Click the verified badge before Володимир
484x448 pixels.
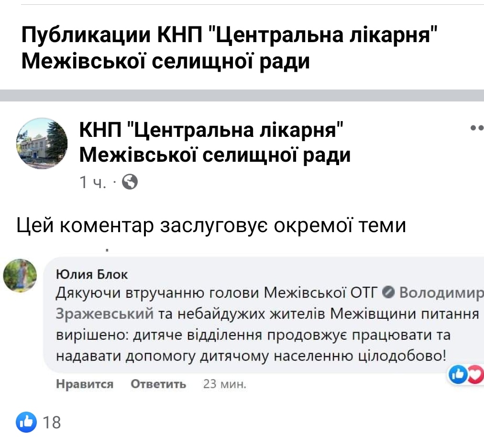389,291
